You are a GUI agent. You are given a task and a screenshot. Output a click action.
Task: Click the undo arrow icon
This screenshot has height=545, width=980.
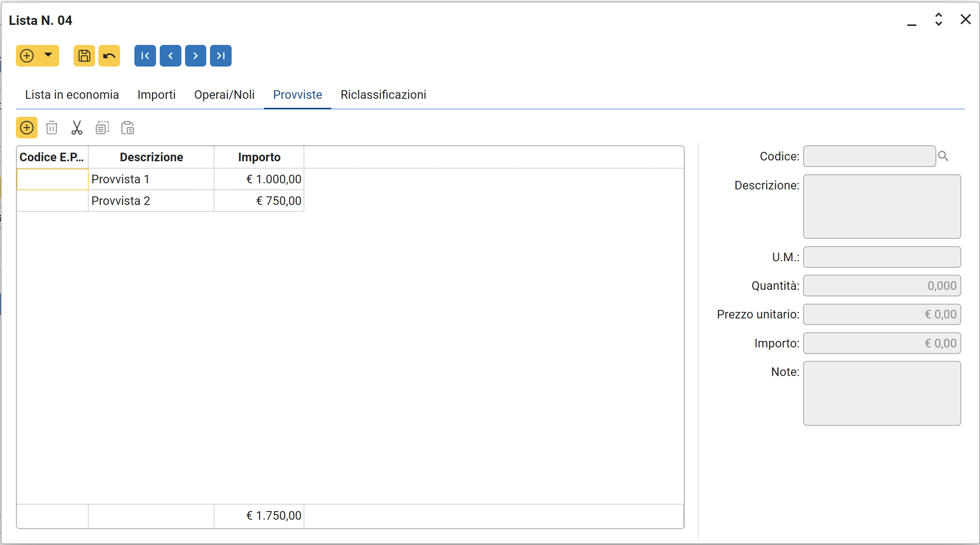click(109, 56)
